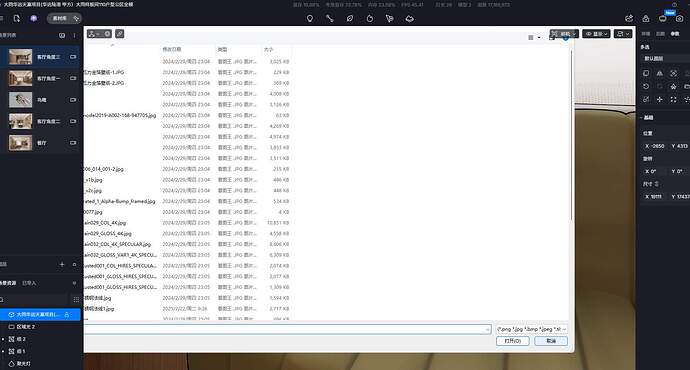Click the share icon in top right toolbar
690x370 pixels.
[x=629, y=18]
